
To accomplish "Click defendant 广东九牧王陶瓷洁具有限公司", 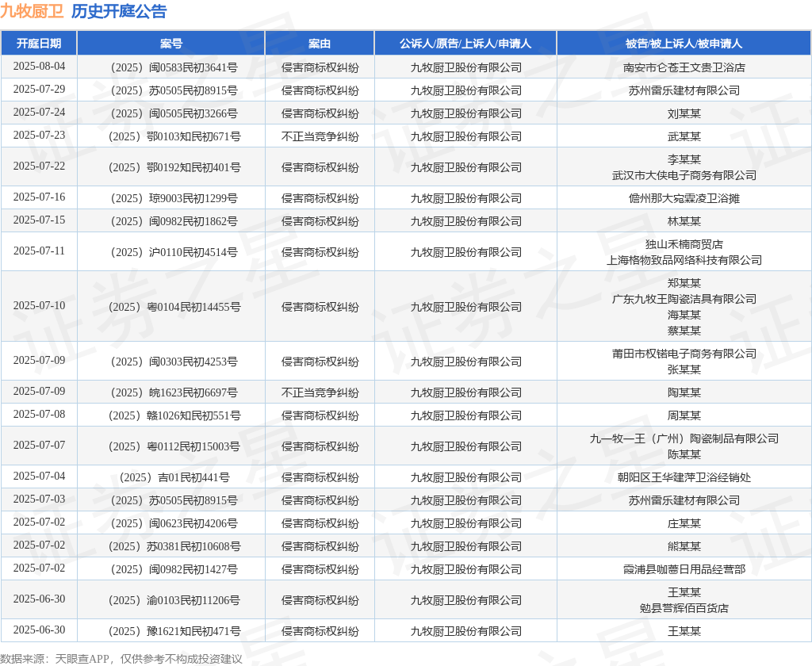I will 684,300.
